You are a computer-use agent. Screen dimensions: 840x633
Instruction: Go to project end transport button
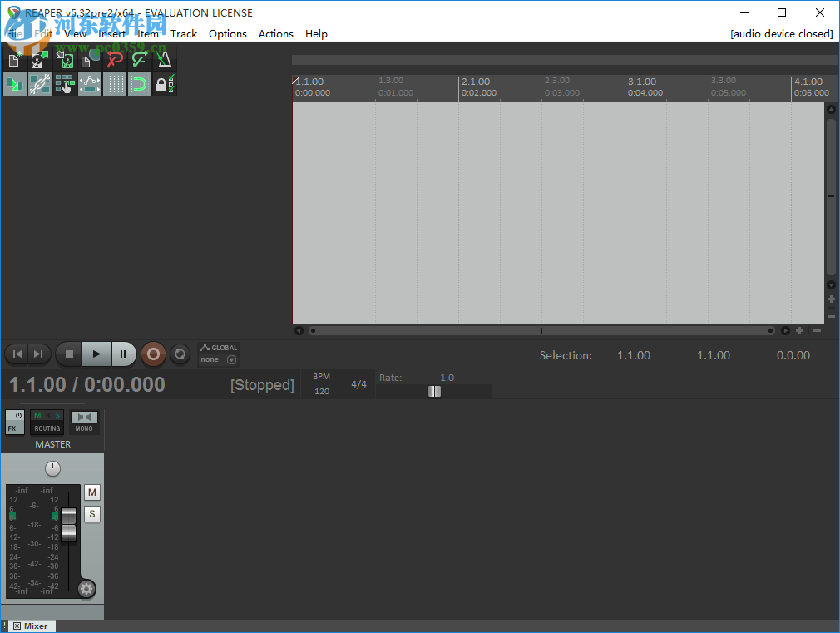(x=38, y=354)
